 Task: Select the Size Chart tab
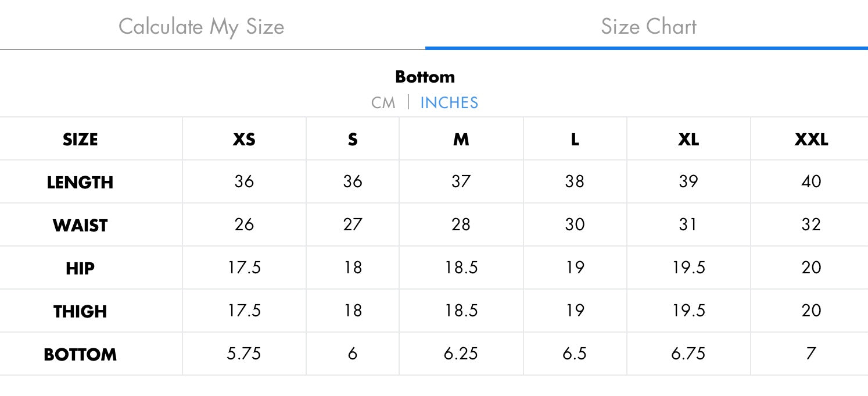click(x=648, y=27)
